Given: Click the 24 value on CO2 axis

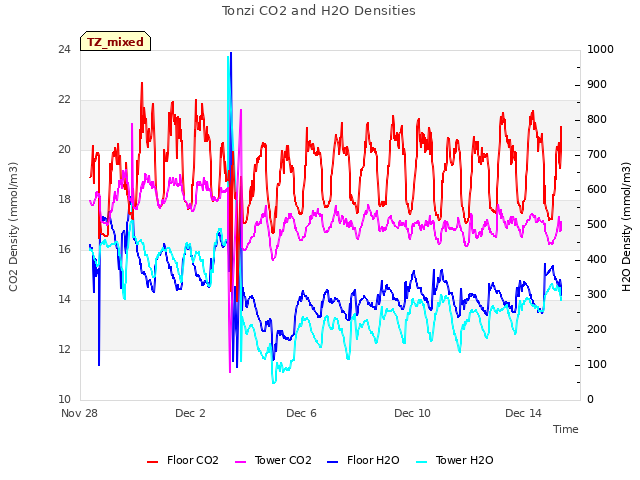Looking at the screenshot, I should (x=64, y=50).
